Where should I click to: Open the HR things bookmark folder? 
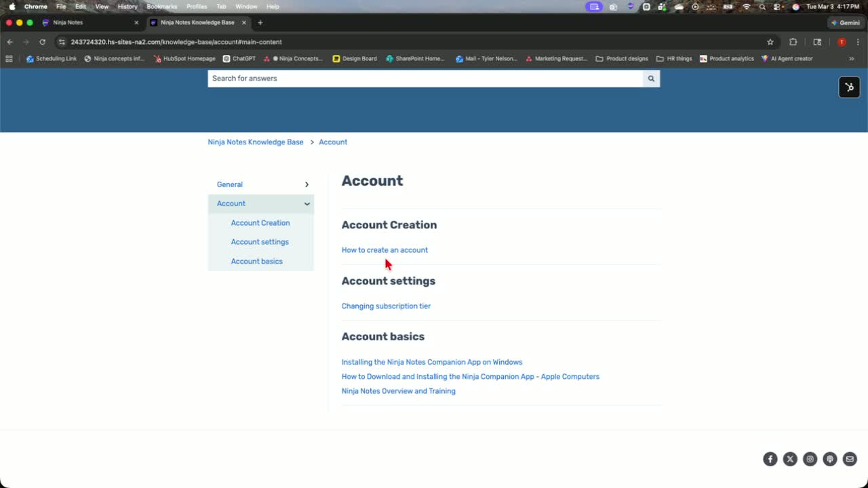click(674, 59)
